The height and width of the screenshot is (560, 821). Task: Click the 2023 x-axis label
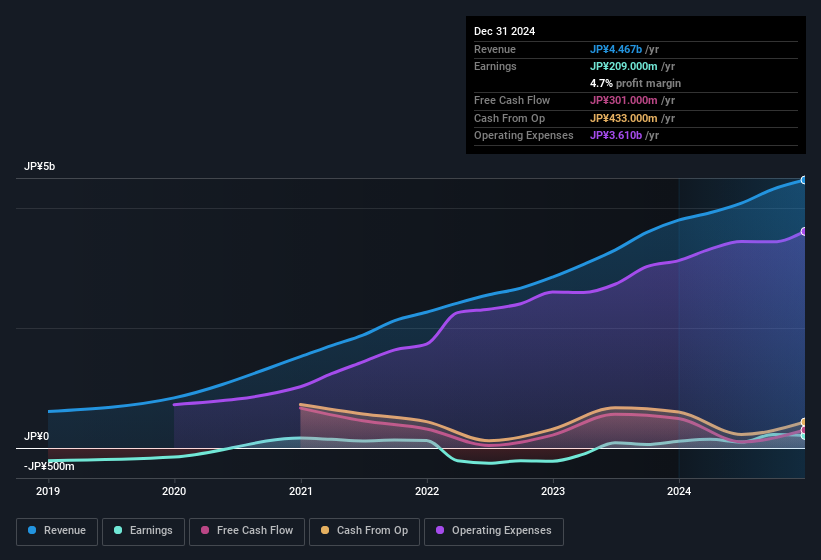[553, 491]
